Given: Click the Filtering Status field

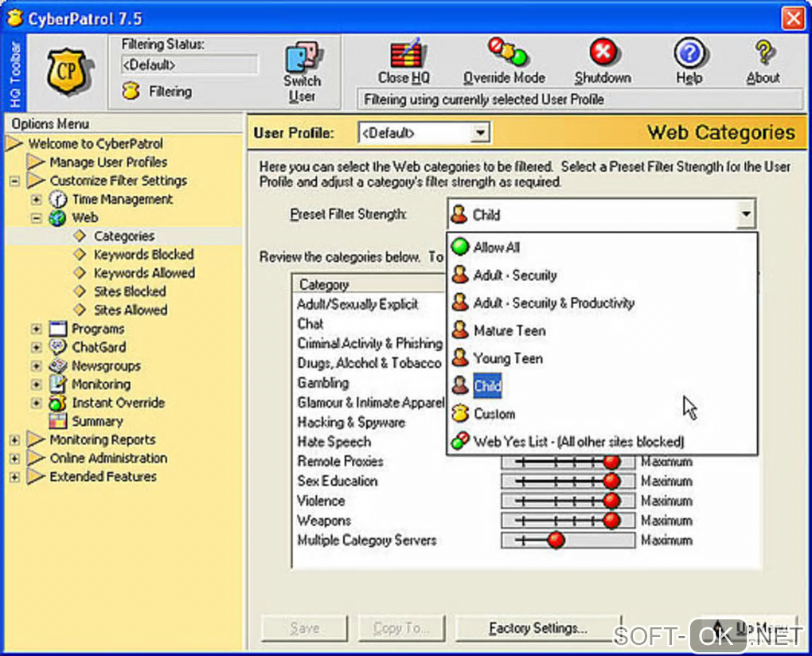Looking at the screenshot, I should 189,64.
